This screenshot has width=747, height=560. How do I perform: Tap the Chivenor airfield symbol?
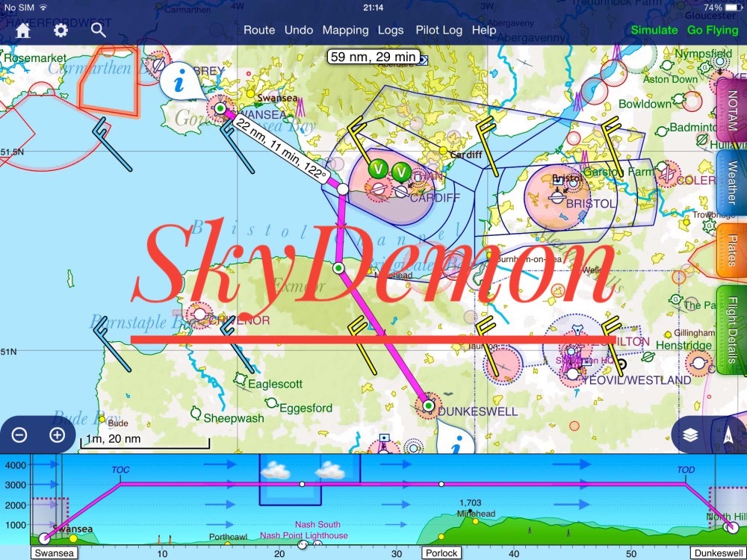pyautogui.click(x=200, y=314)
